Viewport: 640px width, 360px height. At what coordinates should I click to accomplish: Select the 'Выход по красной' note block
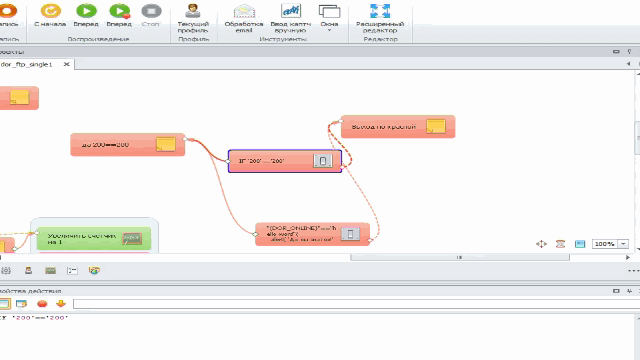(398, 127)
